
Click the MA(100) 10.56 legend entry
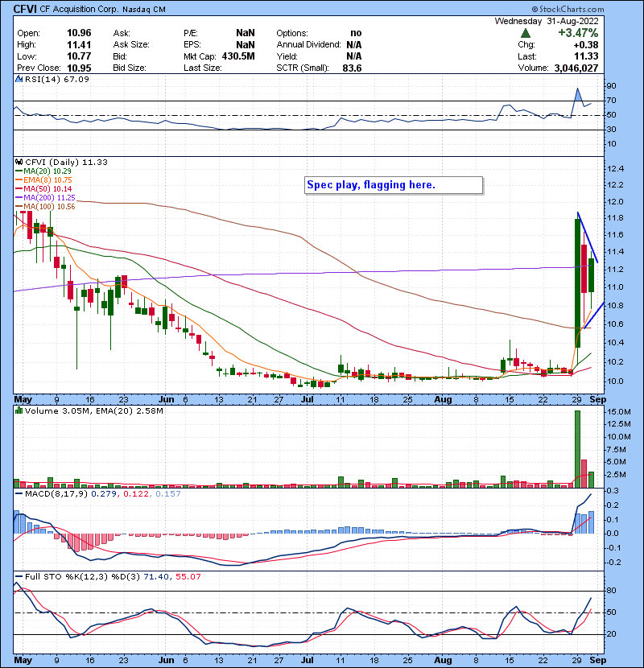pos(45,207)
